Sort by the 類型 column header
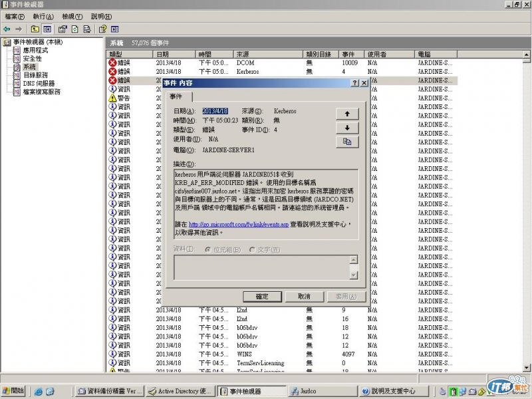The width and height of the screenshot is (532, 399). pos(129,54)
